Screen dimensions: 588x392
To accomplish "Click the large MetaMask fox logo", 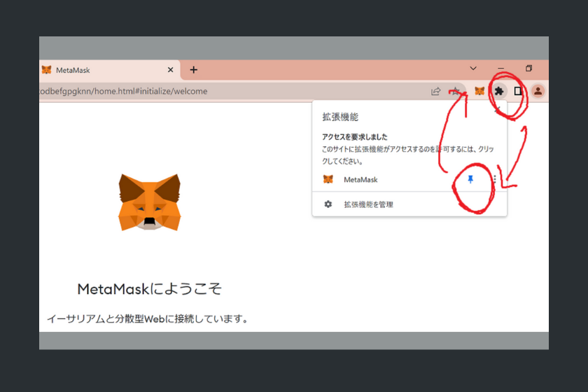I will [149, 202].
